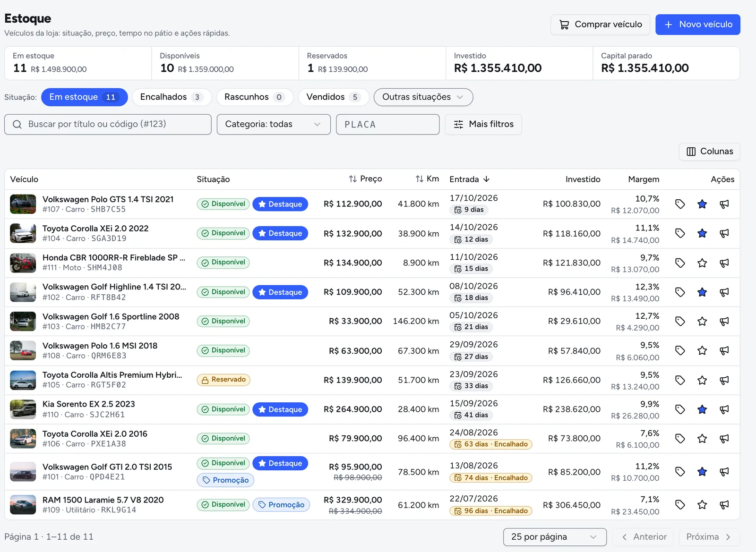Focus the PLACA input field

coord(388,124)
